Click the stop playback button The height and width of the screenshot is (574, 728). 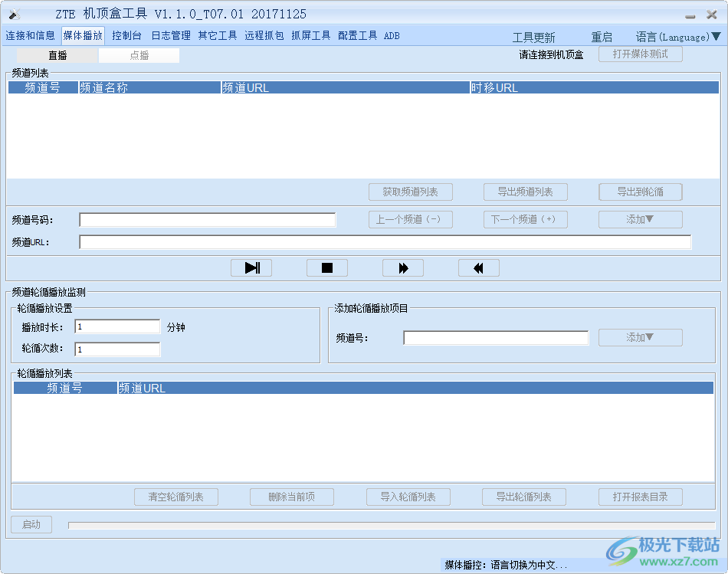coord(327,268)
